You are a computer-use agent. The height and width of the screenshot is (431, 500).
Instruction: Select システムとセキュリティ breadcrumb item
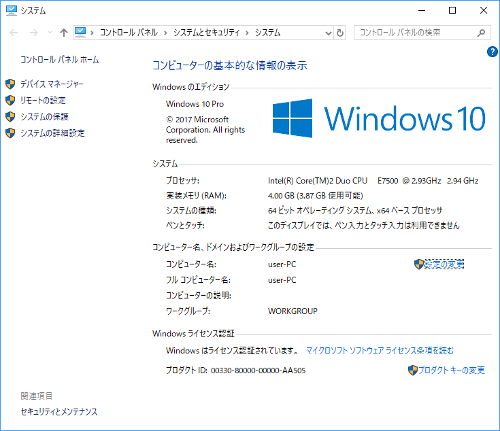tap(206, 32)
